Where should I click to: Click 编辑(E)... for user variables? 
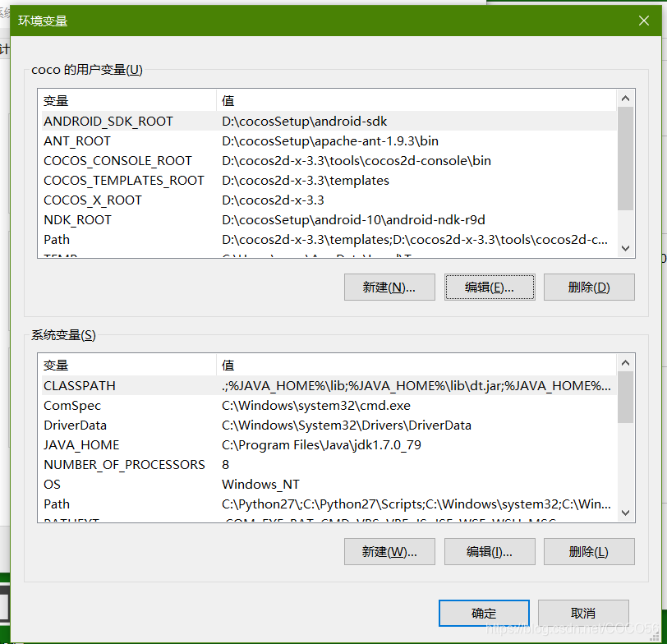pos(490,287)
